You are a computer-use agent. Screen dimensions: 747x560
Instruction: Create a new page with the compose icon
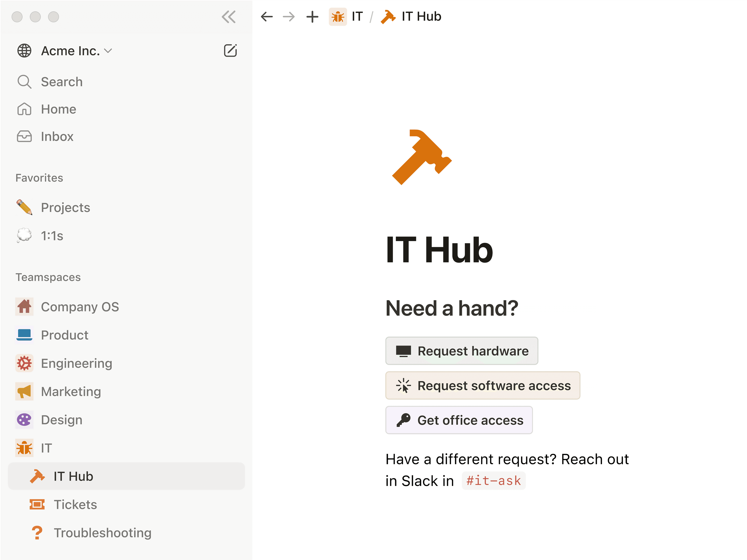[x=230, y=50]
